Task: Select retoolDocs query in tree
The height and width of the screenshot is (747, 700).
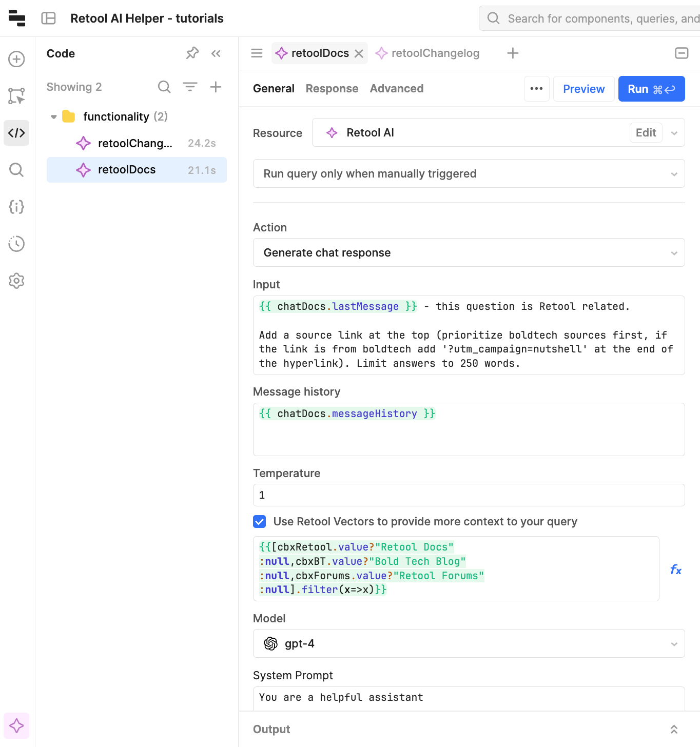Action: [x=137, y=170]
